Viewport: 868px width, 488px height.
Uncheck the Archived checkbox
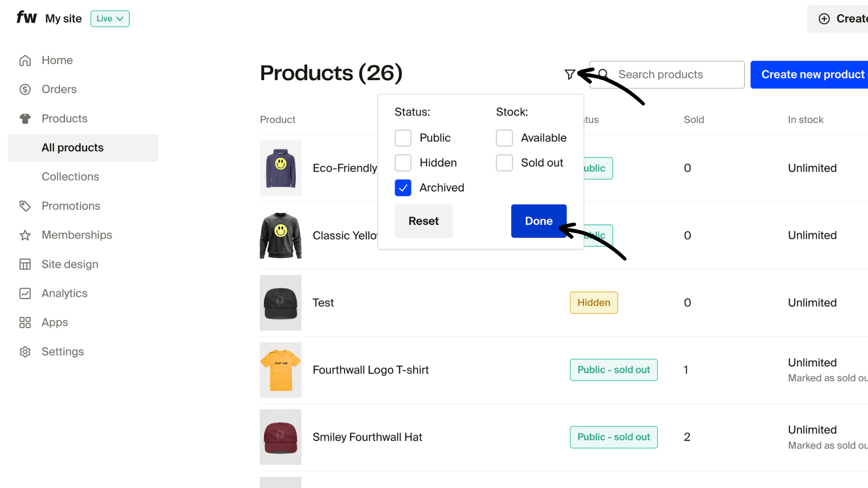403,188
